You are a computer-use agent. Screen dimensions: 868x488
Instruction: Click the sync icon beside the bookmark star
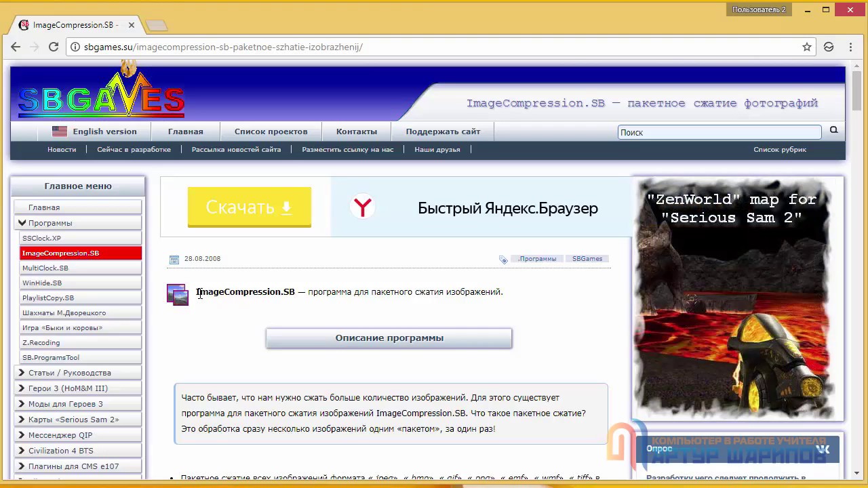click(829, 47)
